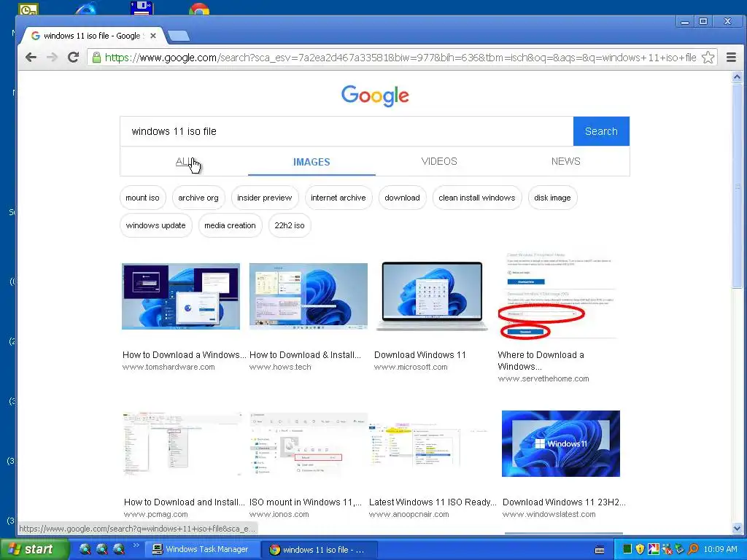Viewport: 747px width, 560px height.
Task: Select the 'download' filter chip
Action: coord(402,198)
